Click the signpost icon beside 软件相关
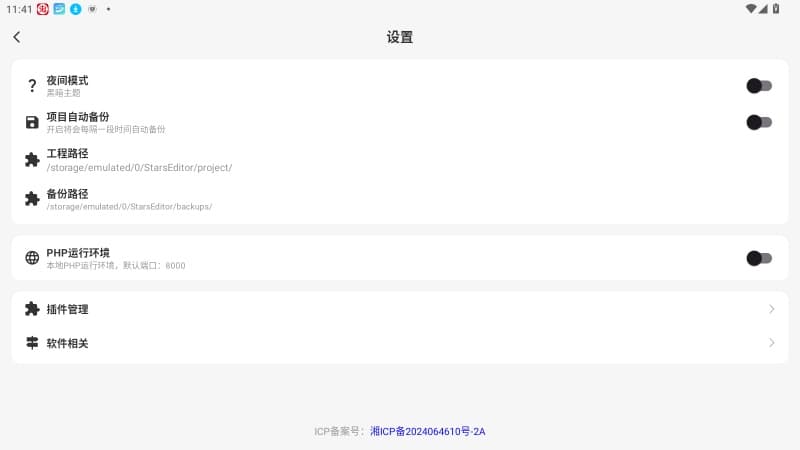 pyautogui.click(x=32, y=343)
